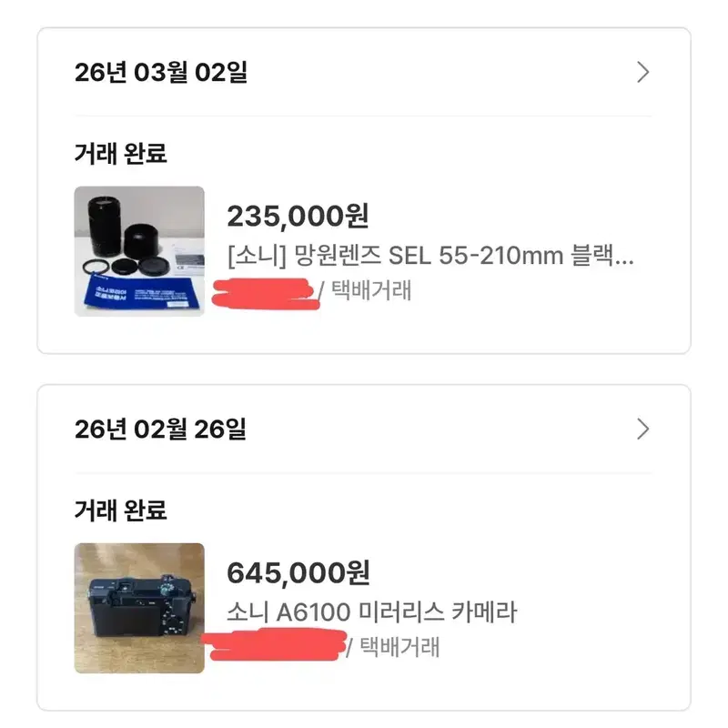Select the 26년 03월 02일 date header
728x728 pixels.
coord(161,73)
